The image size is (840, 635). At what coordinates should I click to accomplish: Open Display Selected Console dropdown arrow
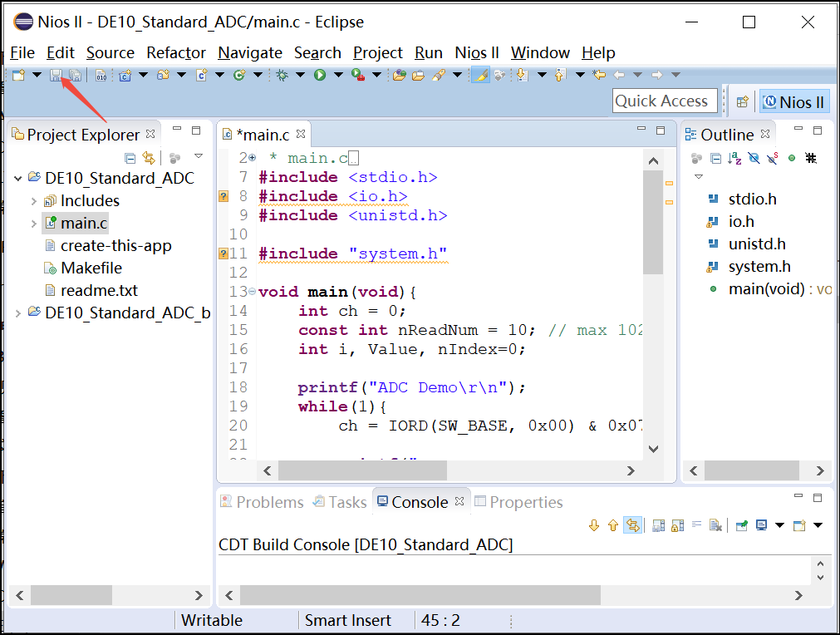tap(780, 525)
